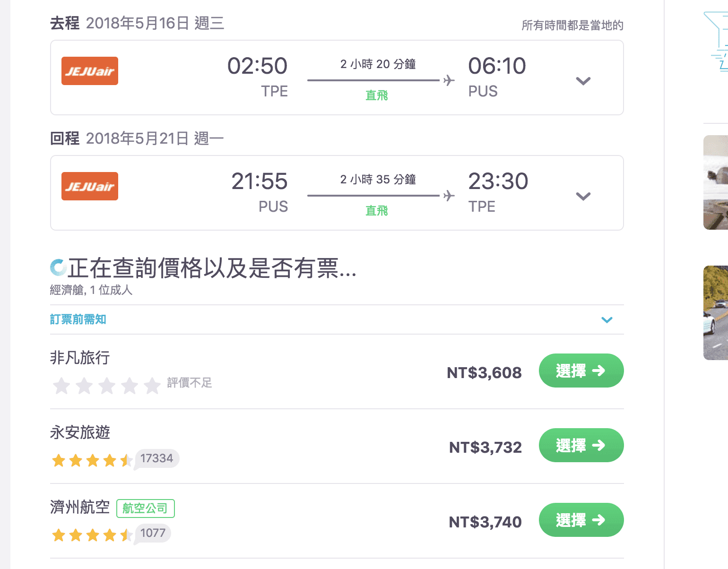The height and width of the screenshot is (569, 728).
Task: Click the Jeju Air logo on the outbound flight
Action: click(x=90, y=71)
